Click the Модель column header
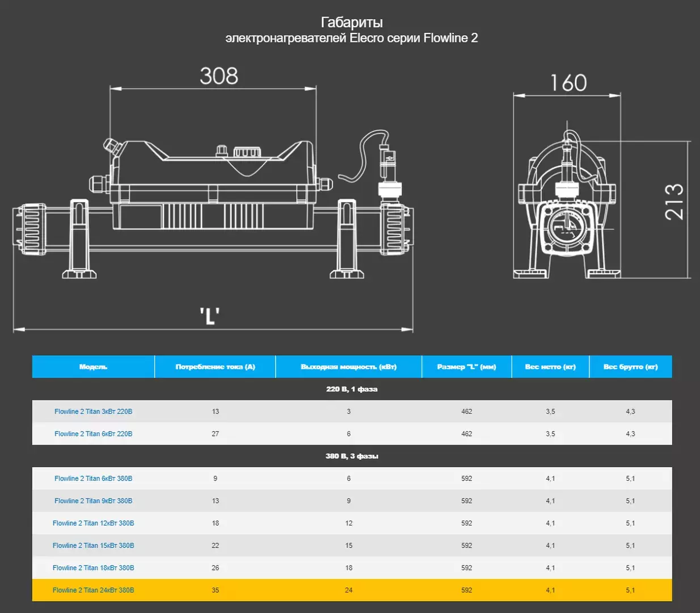Image resolution: width=700 pixels, height=613 pixels. (x=93, y=367)
